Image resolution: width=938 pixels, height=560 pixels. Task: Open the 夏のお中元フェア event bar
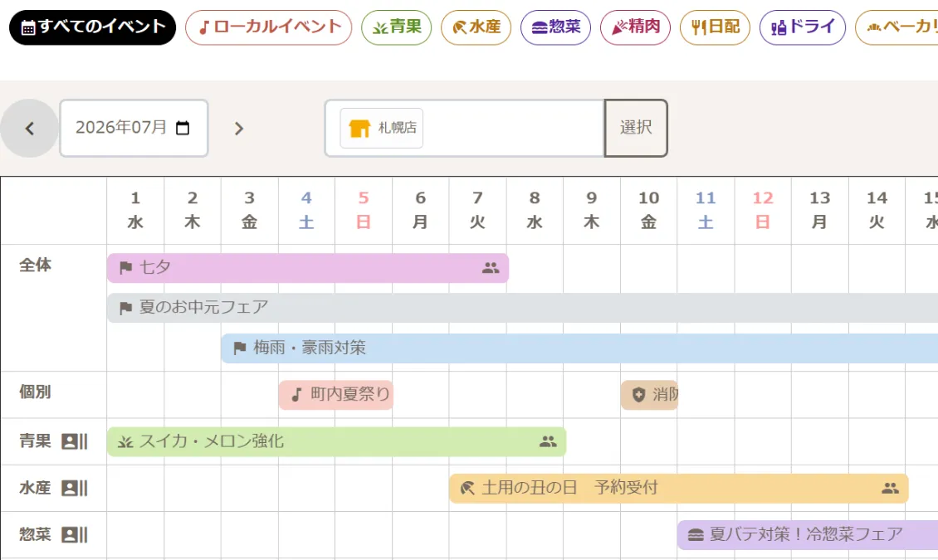[x=522, y=308]
